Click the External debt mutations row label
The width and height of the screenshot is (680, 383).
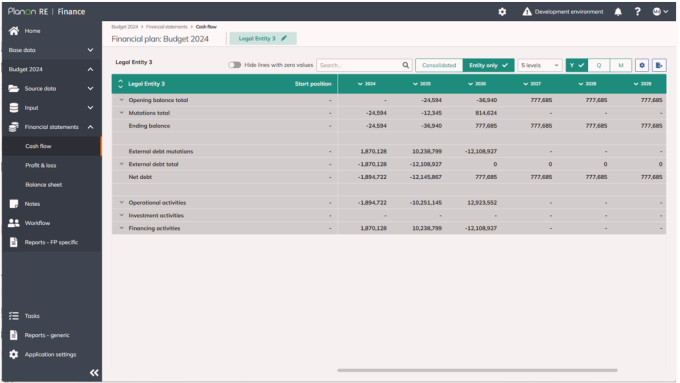coord(161,151)
